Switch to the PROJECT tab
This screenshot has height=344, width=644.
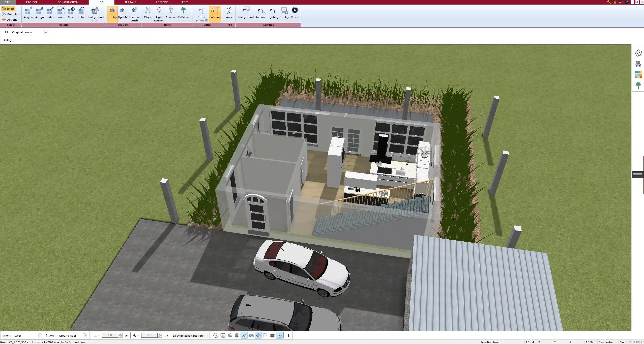click(32, 2)
